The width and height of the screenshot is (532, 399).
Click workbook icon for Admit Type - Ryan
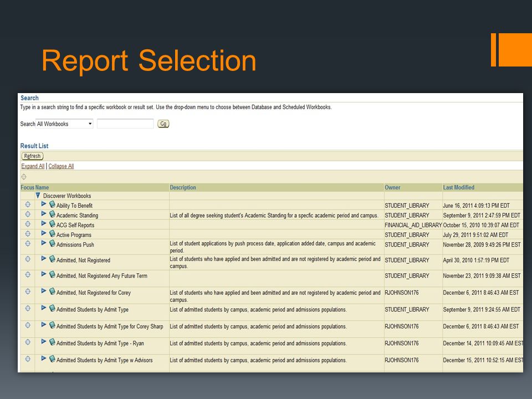(x=52, y=342)
